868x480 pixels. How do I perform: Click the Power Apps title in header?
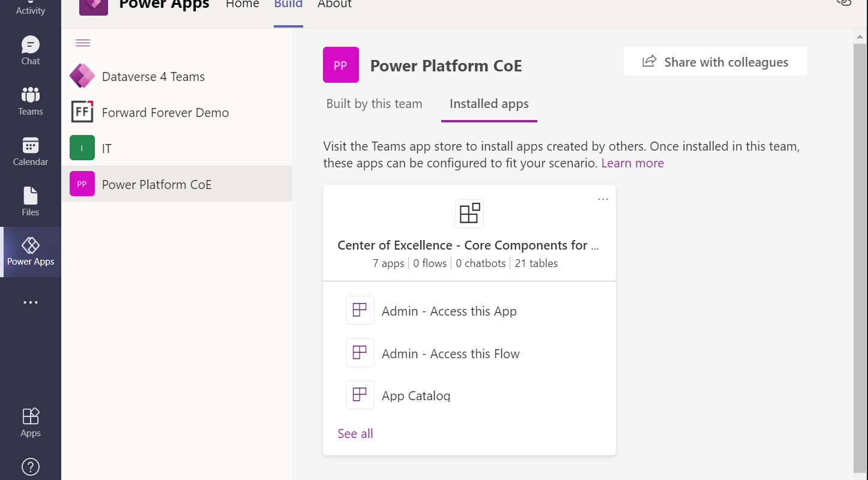[x=164, y=5]
